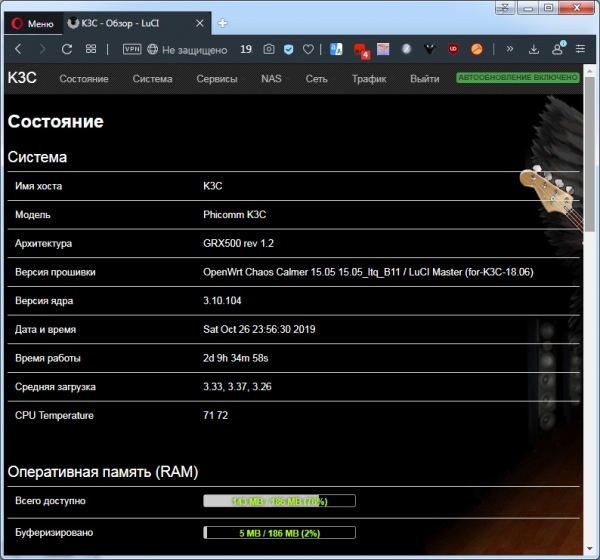
Task: Reload the page with refresh icon
Action: pyautogui.click(x=67, y=48)
